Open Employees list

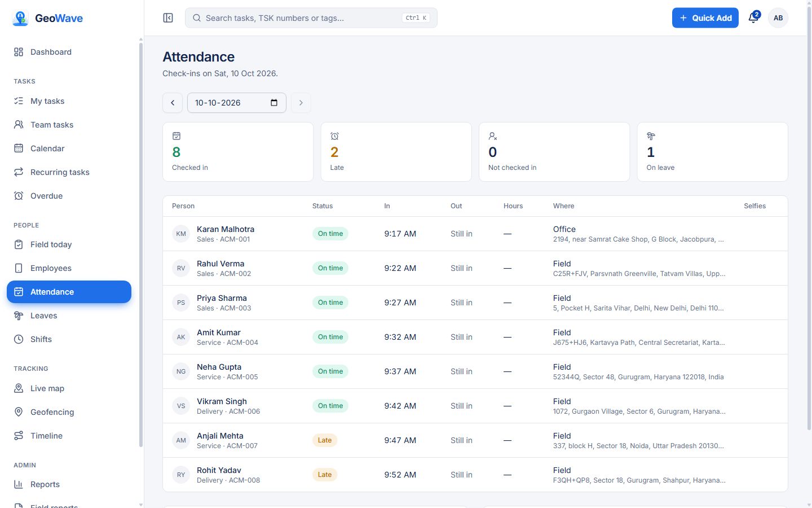pos(69,268)
